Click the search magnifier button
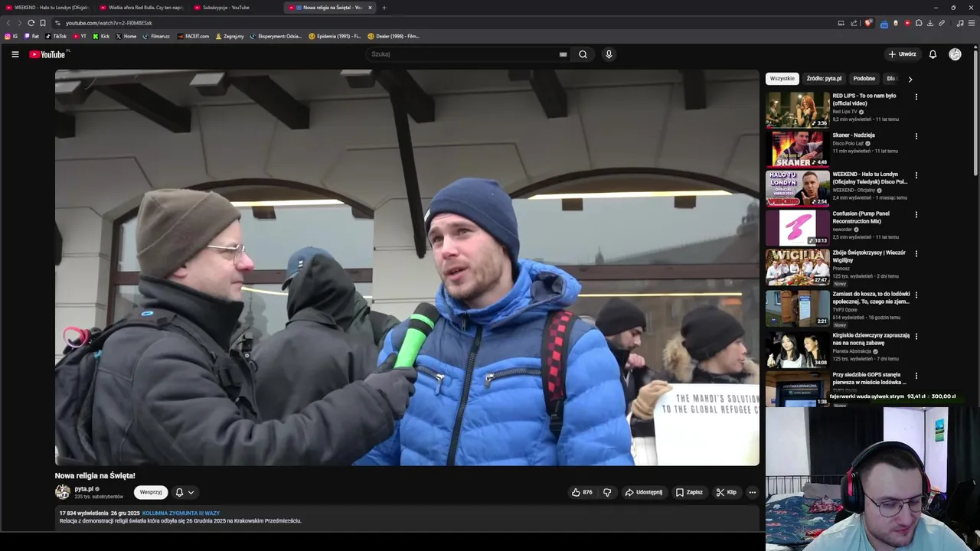 tap(583, 54)
